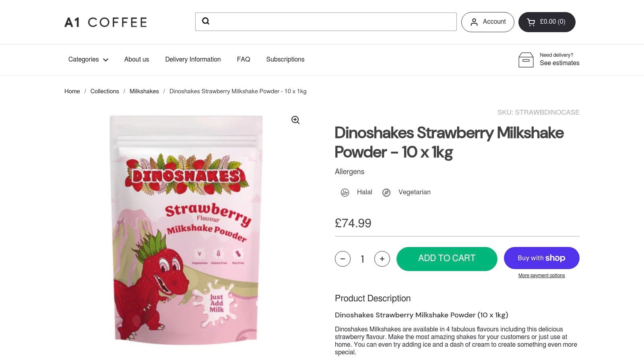This screenshot has height=362, width=644.
Task: Expand the Categories dropdown
Action: [x=83, y=59]
